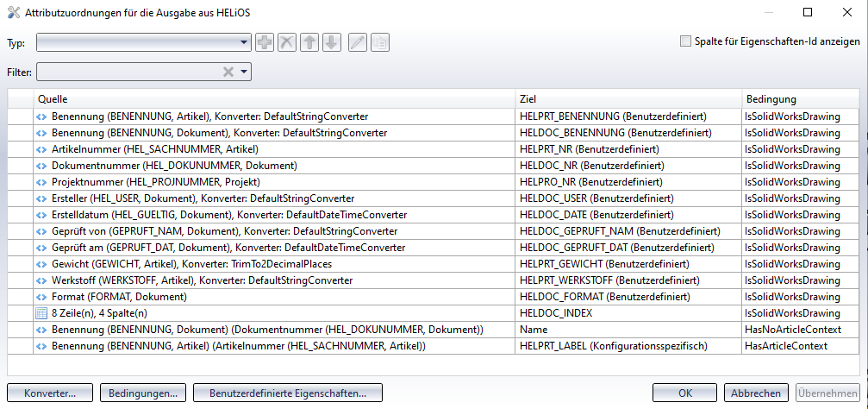Click the Delete (X) toolbar icon
The width and height of the screenshot is (868, 409).
tap(287, 42)
